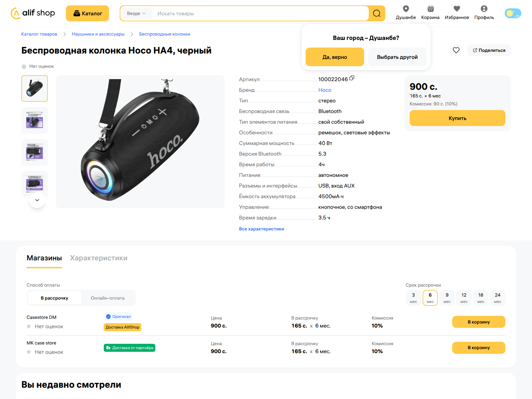Switch the day/night theme toggle
Screen dimensions: 532x399
click(512, 13)
